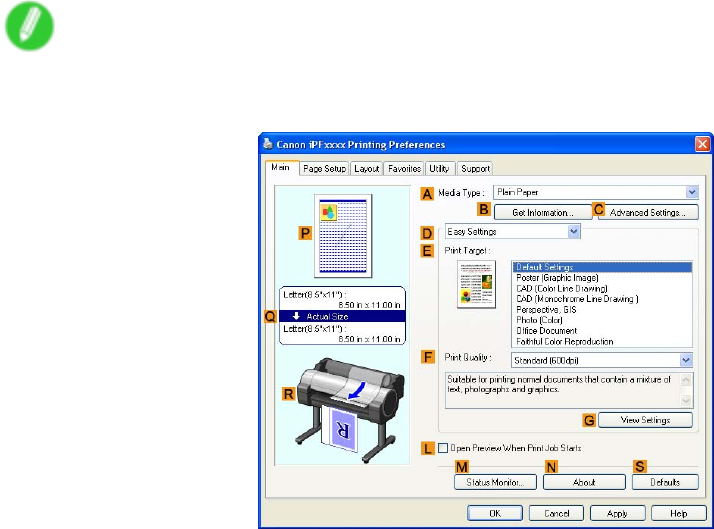Go to the Support tab
This screenshot has height=529, width=714.
475,168
